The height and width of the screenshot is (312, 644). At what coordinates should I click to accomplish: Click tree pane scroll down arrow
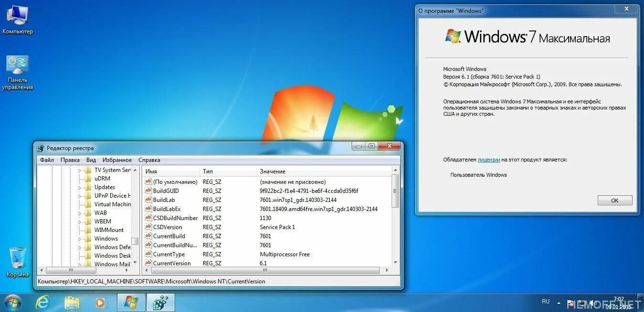click(135, 262)
